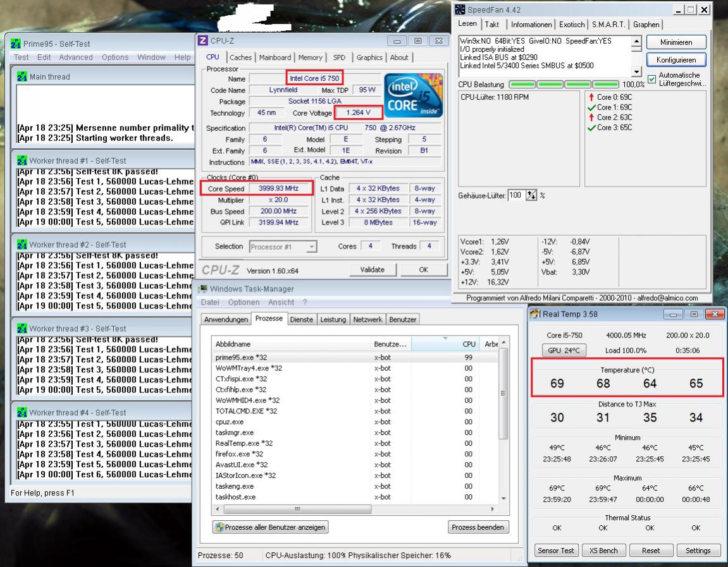Screen dimensions: 728x567
Task: Click the Core 3 green checkmark icon in SpeedFan
Action: click(591, 128)
